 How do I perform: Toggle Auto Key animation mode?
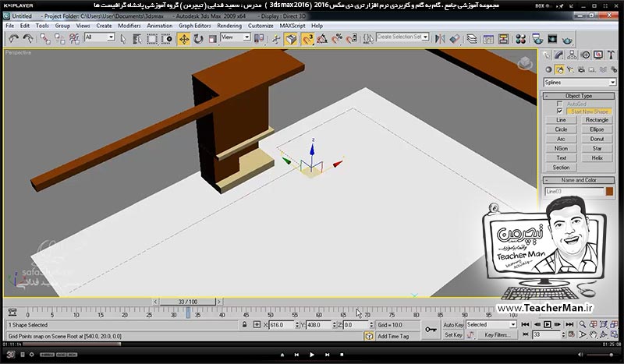tap(452, 325)
